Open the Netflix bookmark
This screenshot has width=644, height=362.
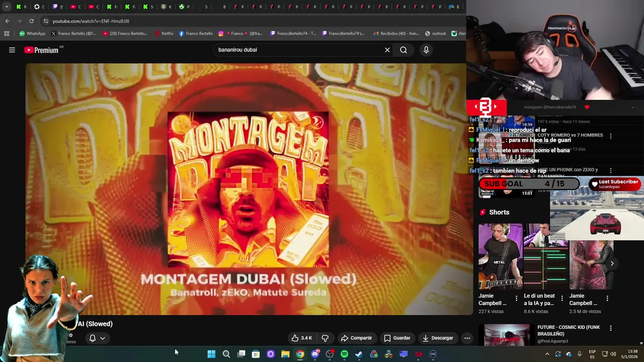[x=164, y=34]
